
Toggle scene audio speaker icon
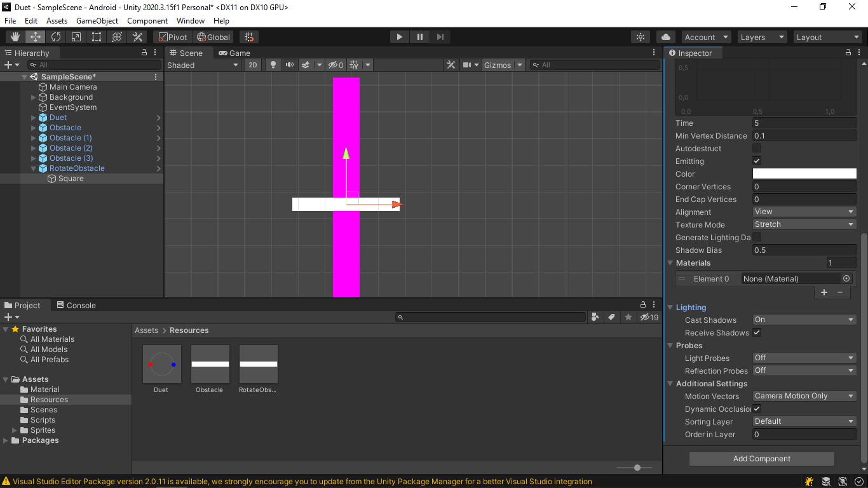[290, 65]
